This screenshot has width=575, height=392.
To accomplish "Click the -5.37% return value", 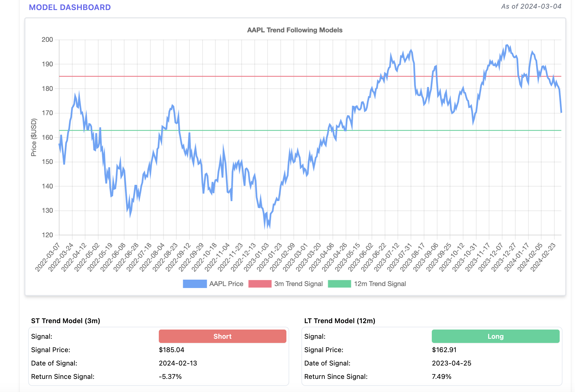I will pos(170,376).
